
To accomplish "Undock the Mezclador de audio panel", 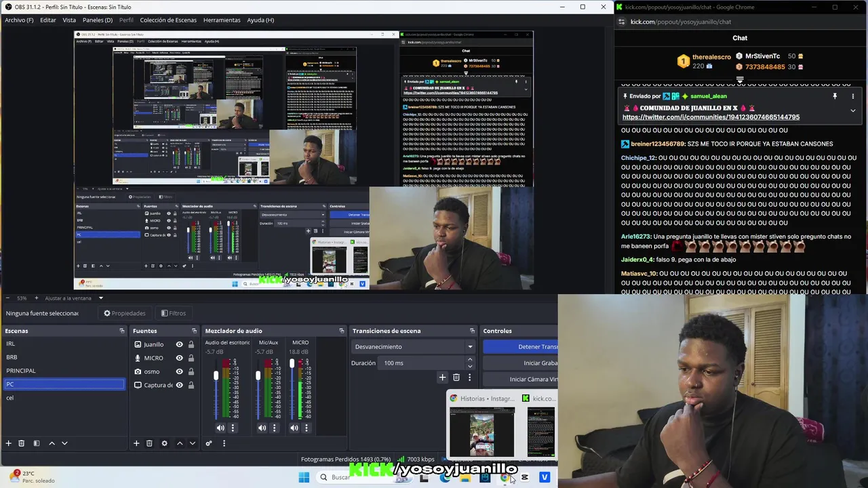I will (342, 331).
